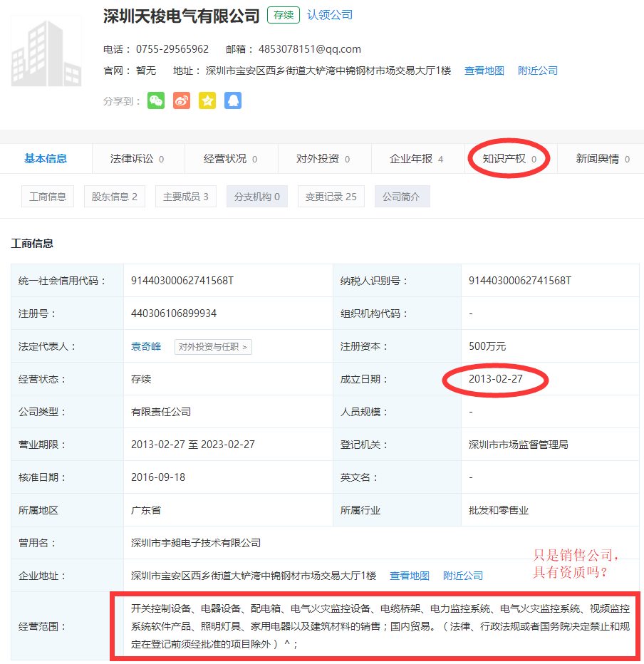This screenshot has height=664, width=644.
Task: Click the 认领公司 link
Action: pos(330,15)
